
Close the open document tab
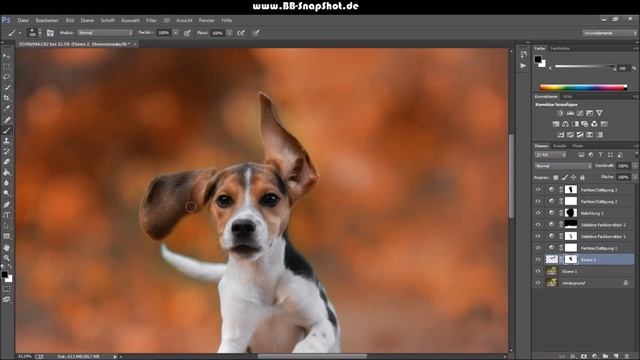click(135, 44)
